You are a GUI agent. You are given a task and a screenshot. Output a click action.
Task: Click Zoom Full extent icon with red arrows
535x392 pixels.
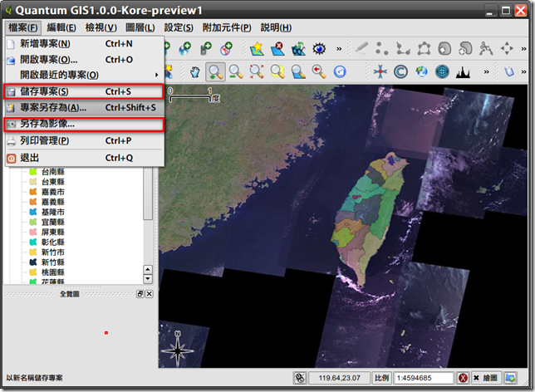pyautogui.click(x=257, y=71)
